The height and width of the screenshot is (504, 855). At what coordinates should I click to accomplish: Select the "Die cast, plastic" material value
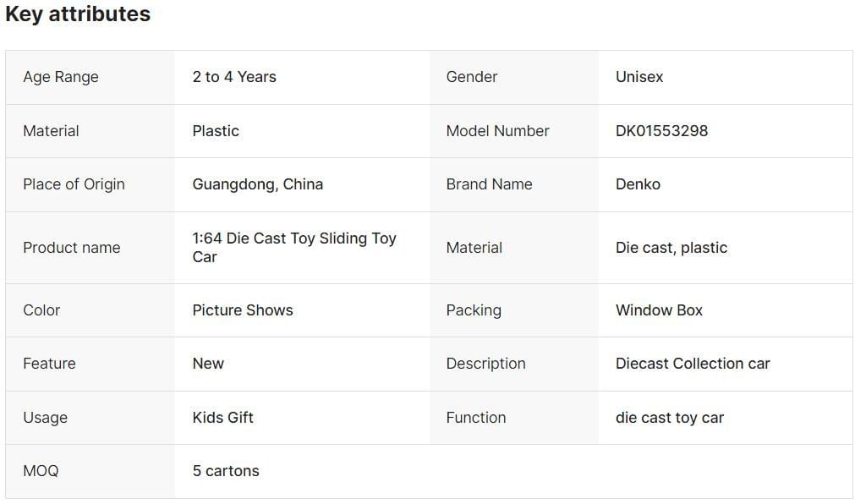coord(671,248)
